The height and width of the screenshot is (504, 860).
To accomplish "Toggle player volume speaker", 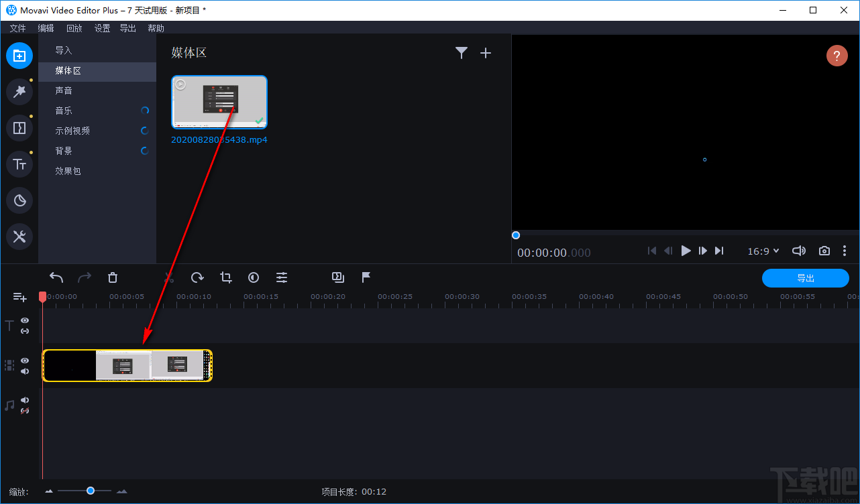I will tap(798, 251).
